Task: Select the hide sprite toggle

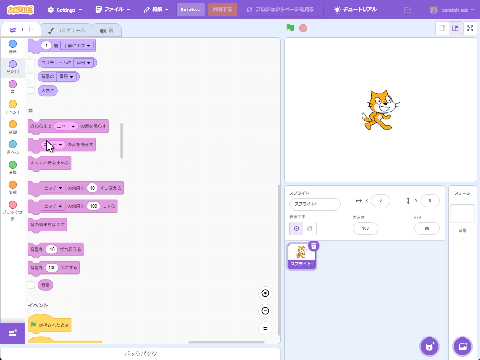Action: pos(309,228)
